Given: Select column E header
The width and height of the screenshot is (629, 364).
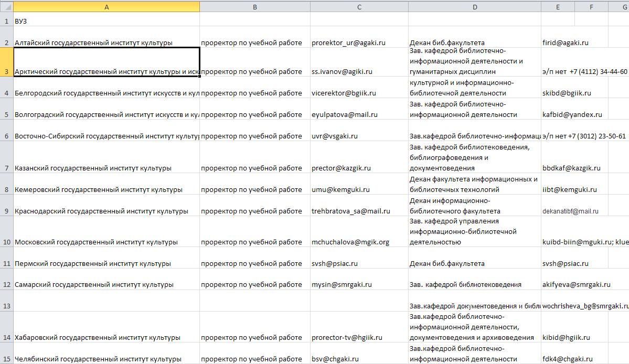Looking at the screenshot, I should (x=558, y=7).
